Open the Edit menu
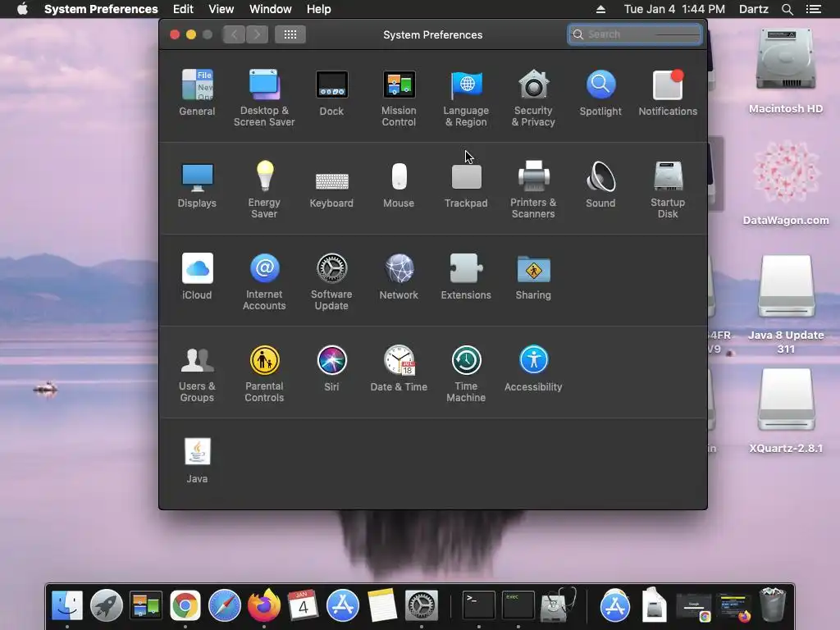This screenshot has height=630, width=840. 183,9
